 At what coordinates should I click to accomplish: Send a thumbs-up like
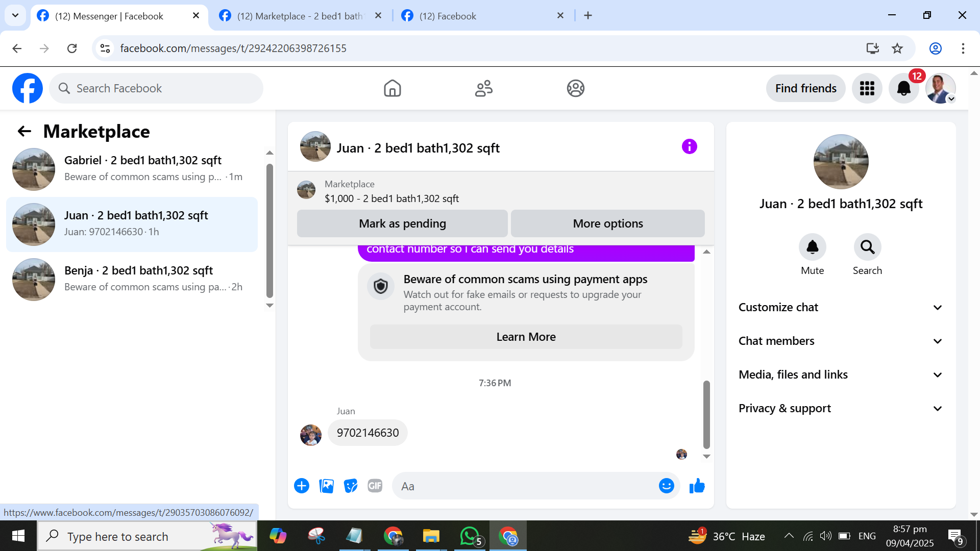click(697, 486)
